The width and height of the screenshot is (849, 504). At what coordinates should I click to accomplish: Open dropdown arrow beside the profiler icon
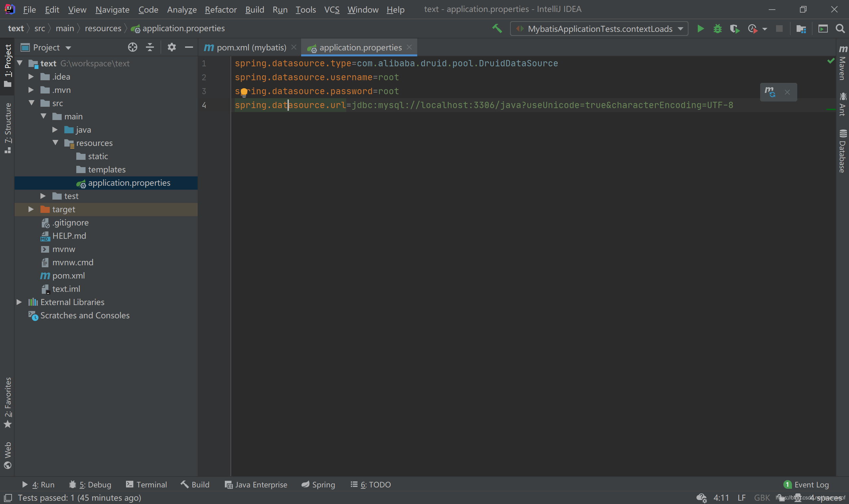click(x=764, y=29)
